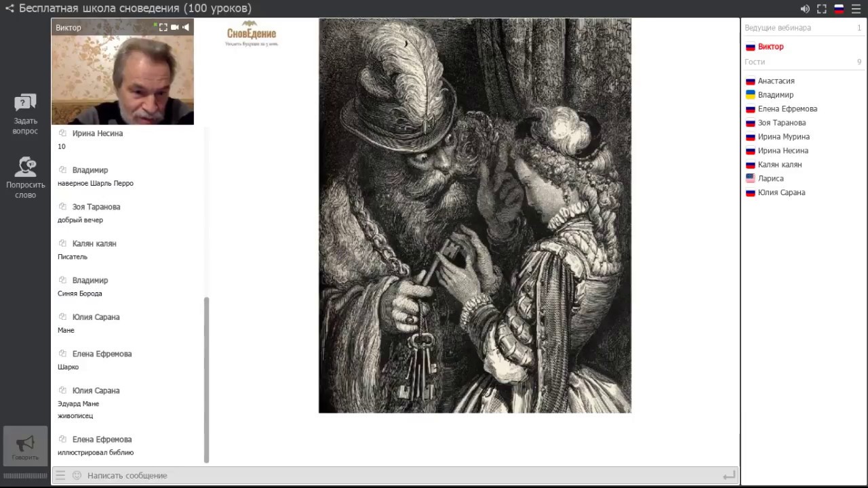Mute the webinar sound in the top bar
Image resolution: width=868 pixels, height=488 pixels.
click(x=805, y=9)
